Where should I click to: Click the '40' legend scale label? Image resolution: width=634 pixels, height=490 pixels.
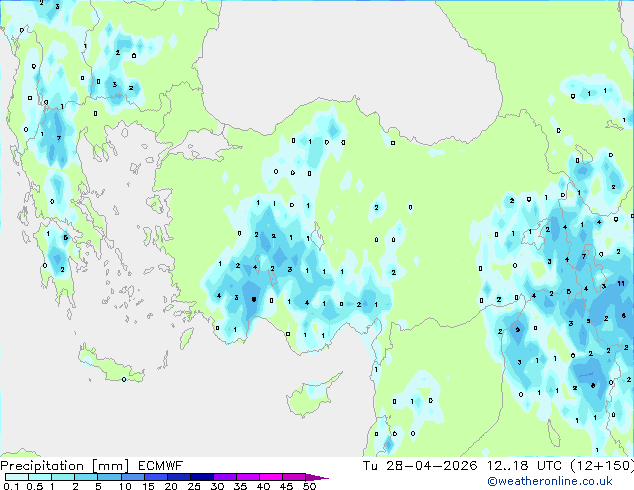point(263,486)
